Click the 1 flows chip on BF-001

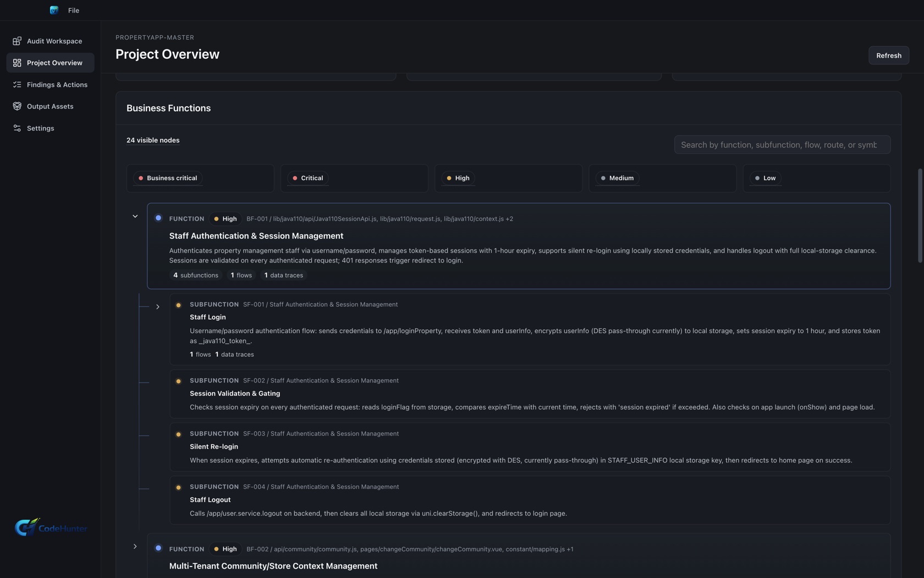tap(241, 275)
